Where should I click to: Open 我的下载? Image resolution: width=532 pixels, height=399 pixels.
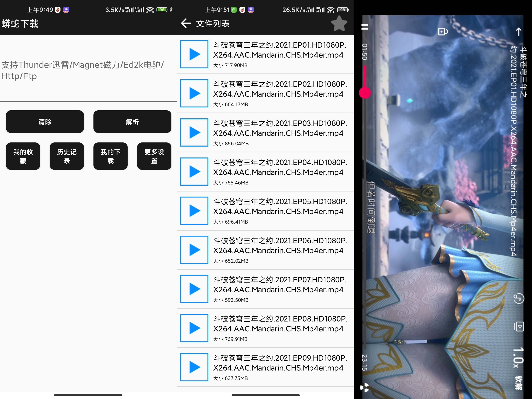coord(110,156)
